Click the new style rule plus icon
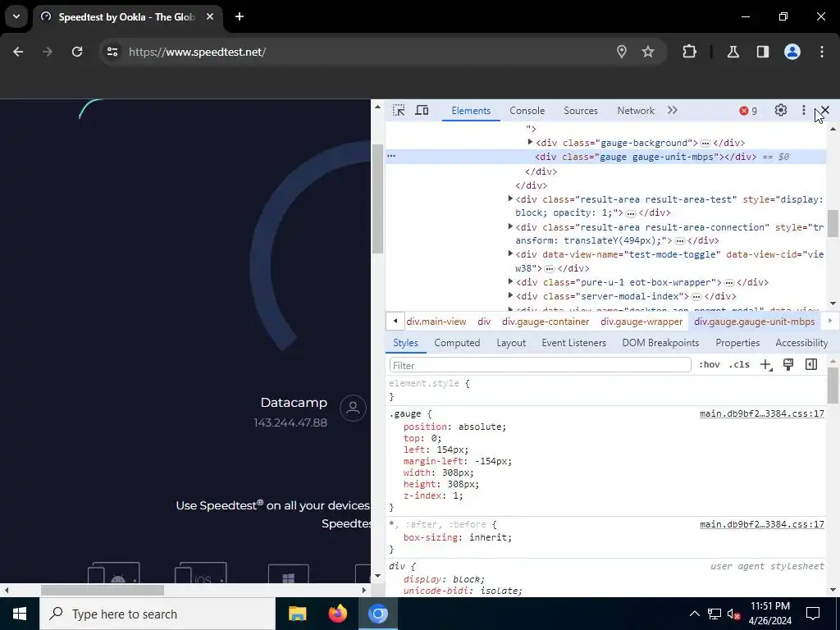Screen dimensions: 840x630 [x=765, y=365]
